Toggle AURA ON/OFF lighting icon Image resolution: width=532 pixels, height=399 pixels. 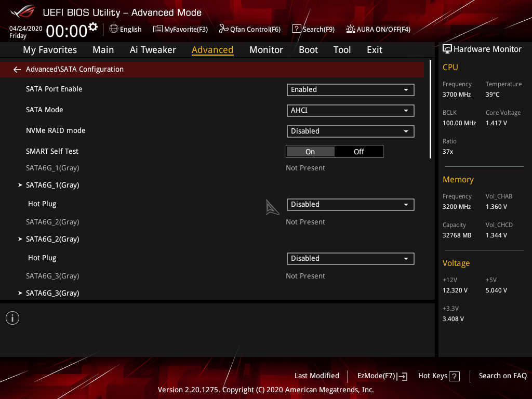point(351,29)
